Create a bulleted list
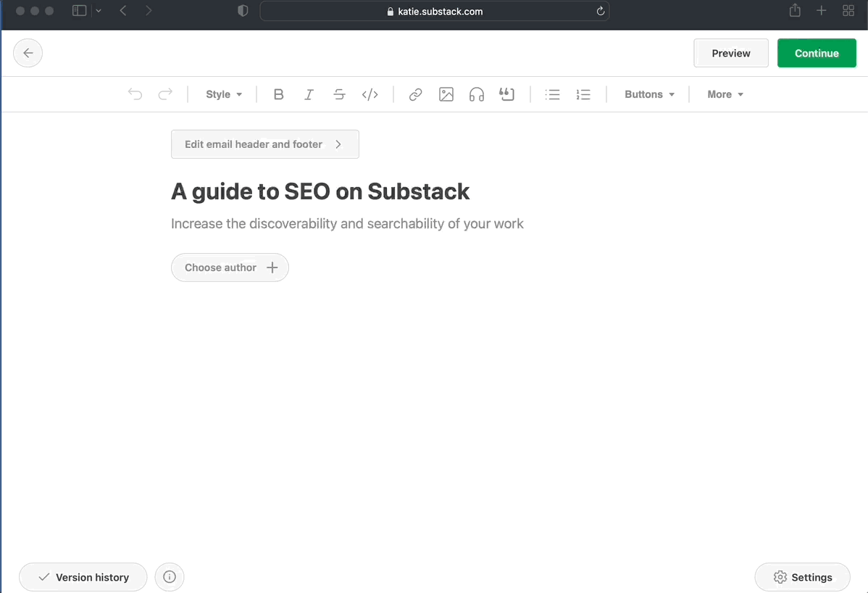 [x=553, y=95]
